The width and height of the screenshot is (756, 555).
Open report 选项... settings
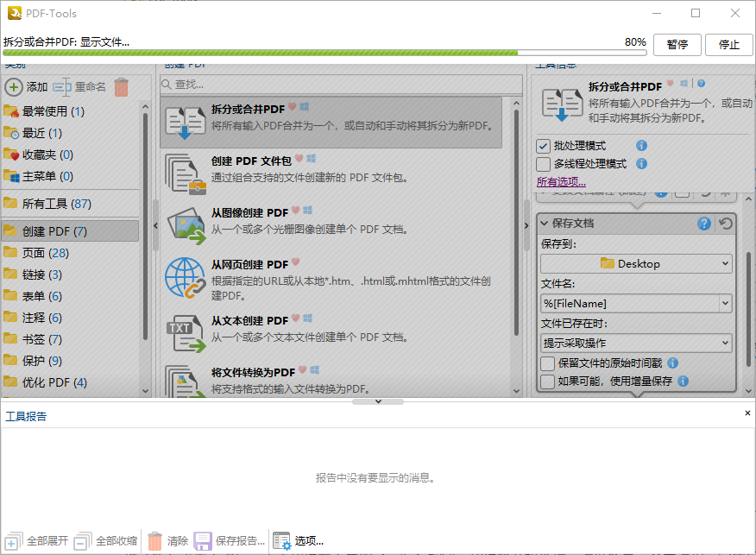coord(298,541)
